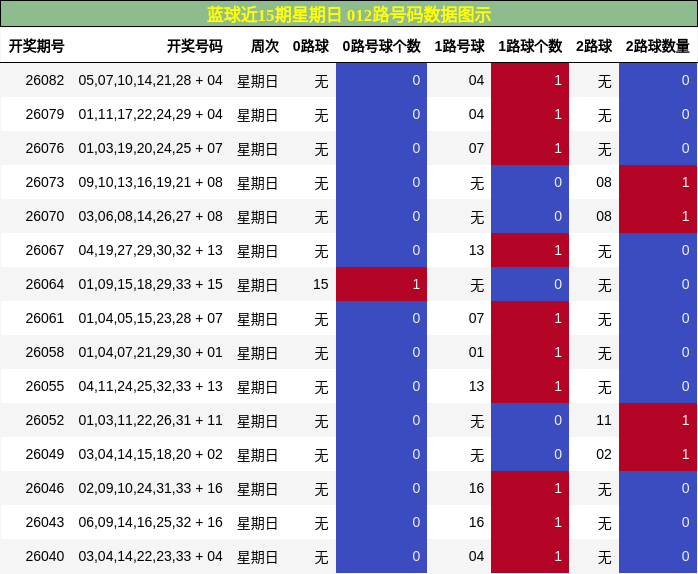Click 1路号球 value 16 in row 26043
The image size is (698, 574).
pos(476,522)
